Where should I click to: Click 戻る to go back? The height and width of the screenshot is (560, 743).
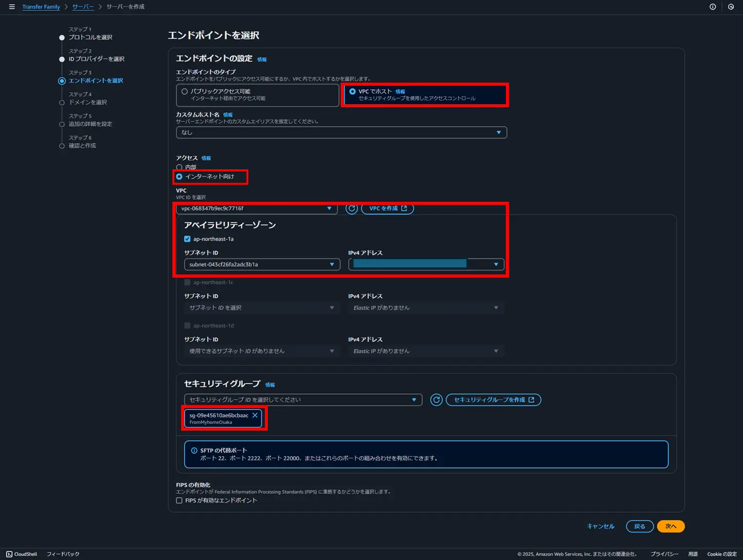639,526
